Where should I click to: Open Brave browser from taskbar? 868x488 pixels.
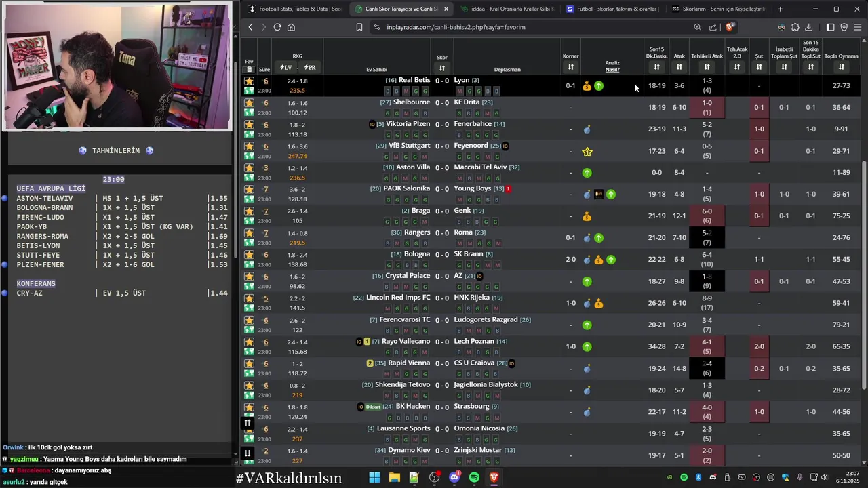tap(494, 477)
